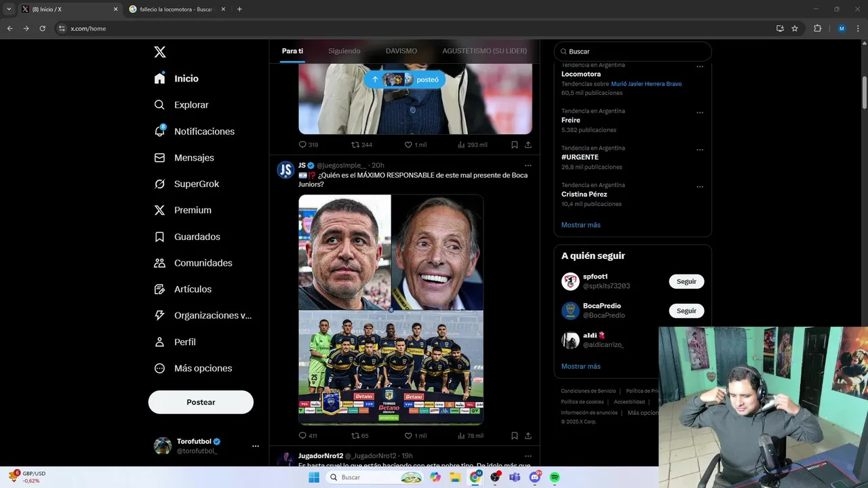Click Mostrar más under the trends
Screen dimensions: 868x488
[x=581, y=225]
